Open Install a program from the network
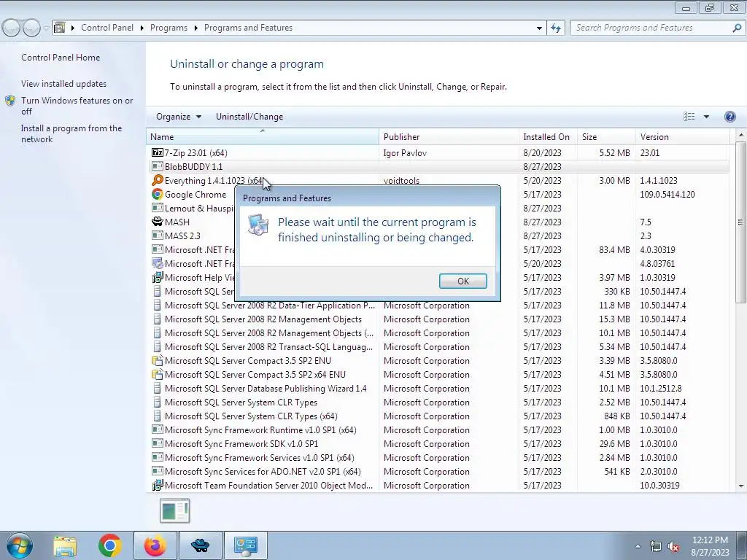This screenshot has width=747, height=560. [x=71, y=133]
